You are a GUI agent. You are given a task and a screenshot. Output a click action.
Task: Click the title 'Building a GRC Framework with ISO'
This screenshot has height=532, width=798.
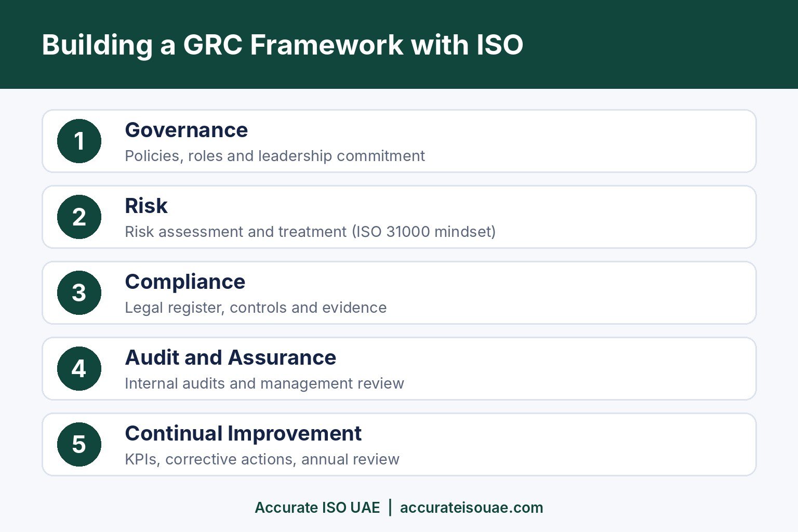tap(282, 45)
